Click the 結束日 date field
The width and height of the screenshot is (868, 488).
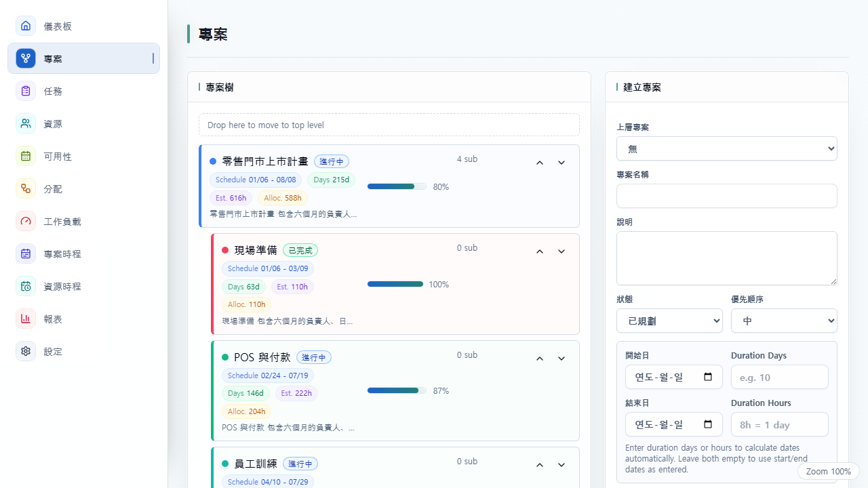674,424
